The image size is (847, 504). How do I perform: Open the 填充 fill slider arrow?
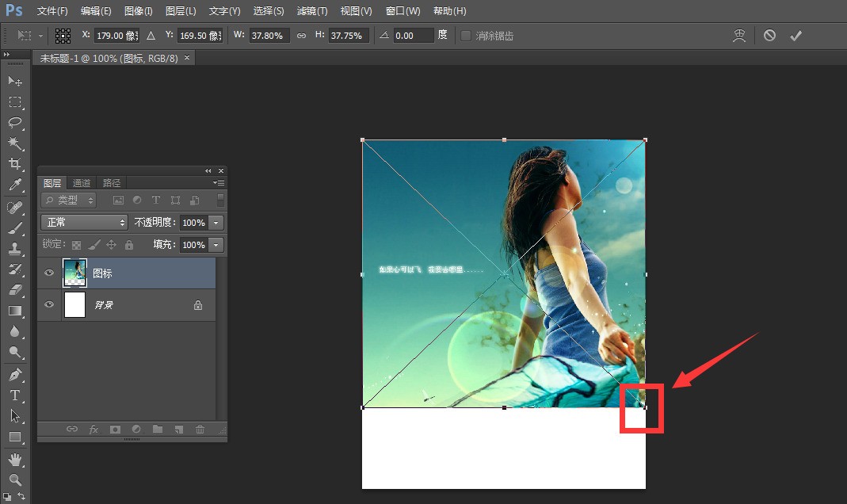pos(216,245)
